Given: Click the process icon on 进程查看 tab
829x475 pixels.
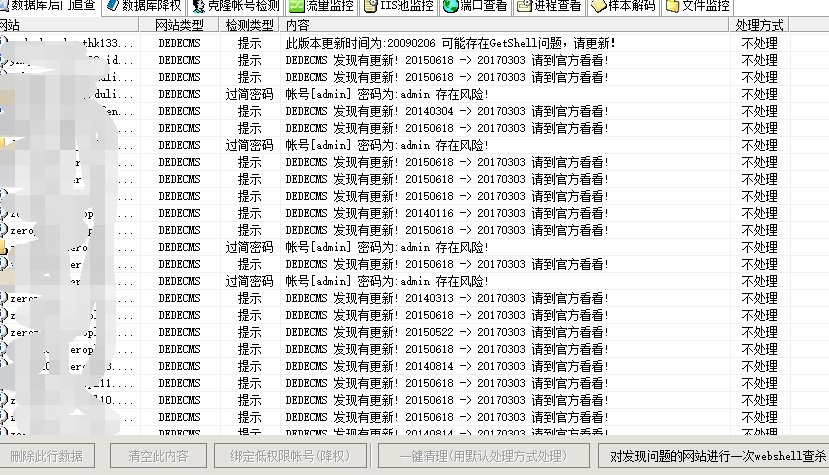Looking at the screenshot, I should [524, 6].
